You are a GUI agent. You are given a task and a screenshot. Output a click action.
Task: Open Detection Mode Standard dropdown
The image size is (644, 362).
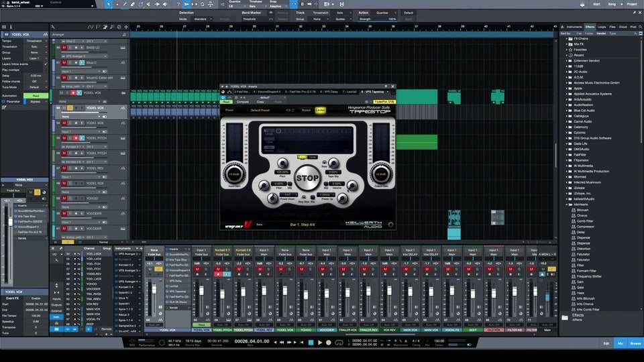coord(202,19)
